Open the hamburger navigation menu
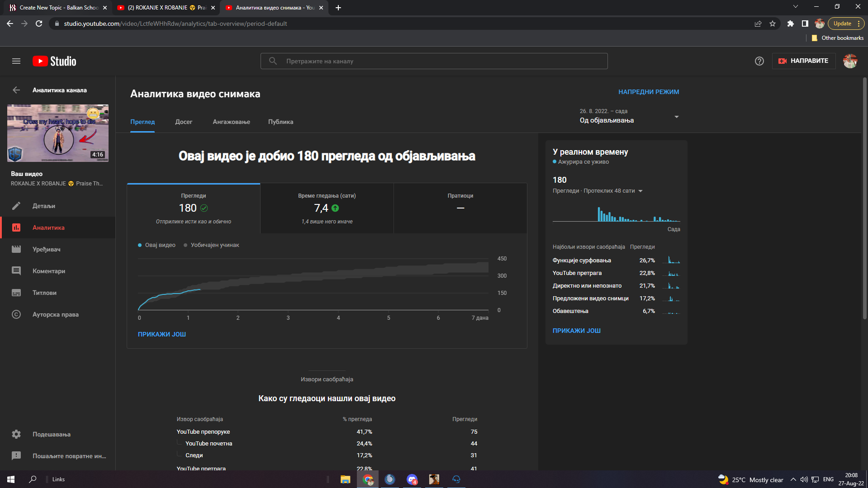Screen dimensions: 868x488 coord(16,61)
